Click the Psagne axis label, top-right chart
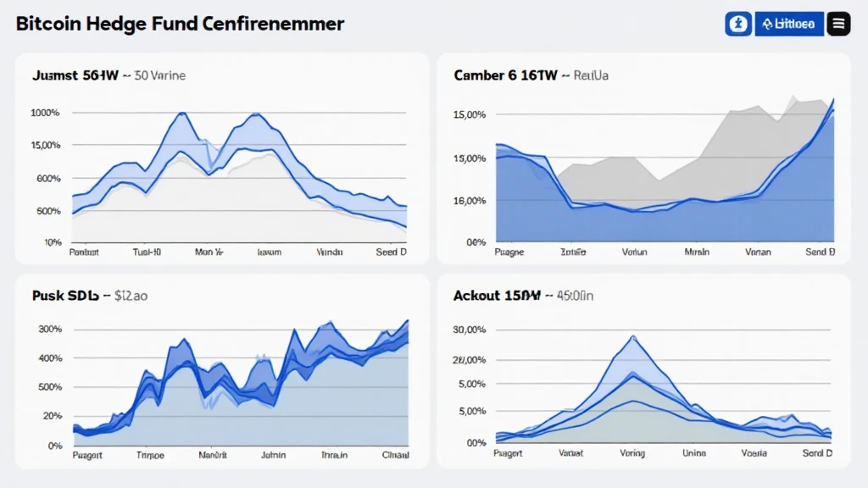 point(509,252)
